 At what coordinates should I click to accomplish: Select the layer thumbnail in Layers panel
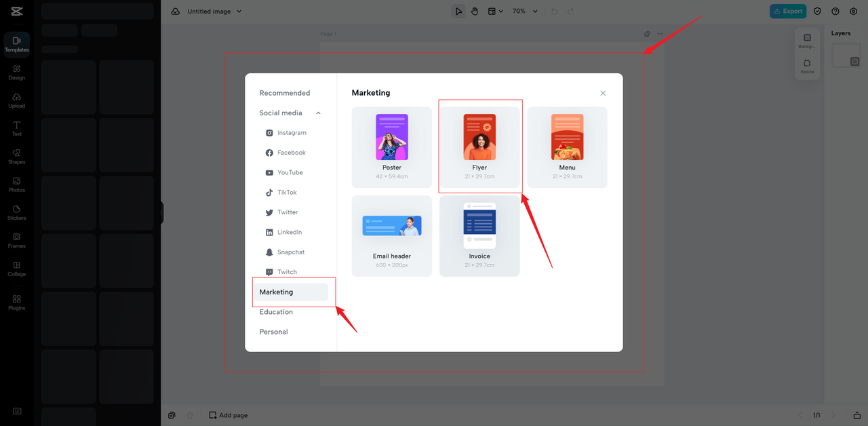pyautogui.click(x=846, y=56)
